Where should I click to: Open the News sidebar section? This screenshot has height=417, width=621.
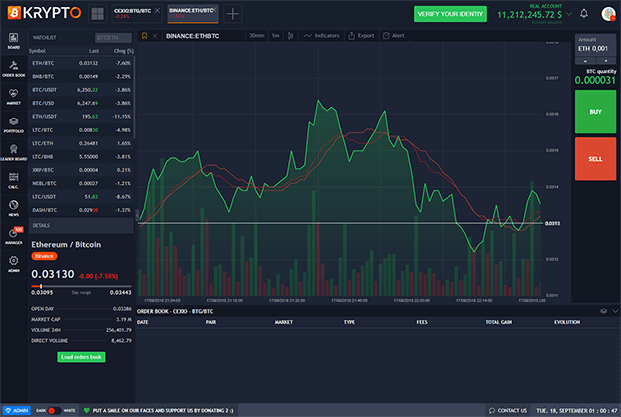[13, 208]
